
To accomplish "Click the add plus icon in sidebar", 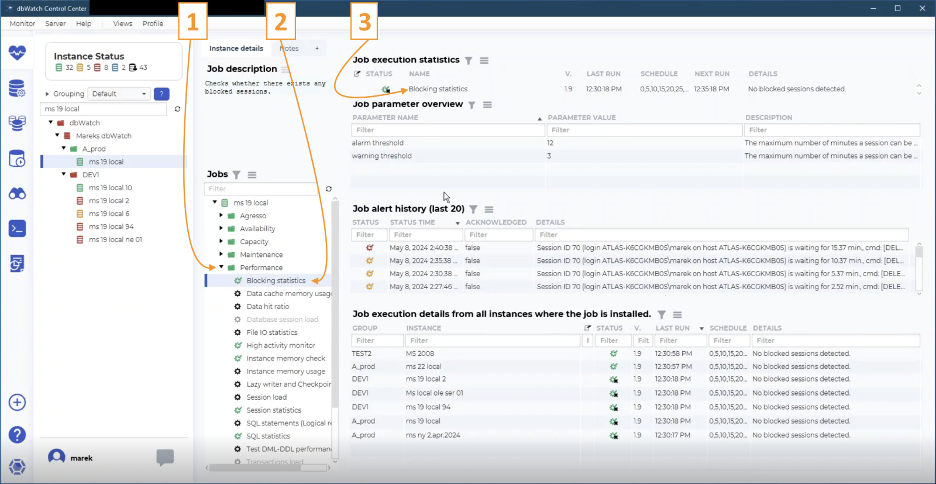I will click(17, 402).
